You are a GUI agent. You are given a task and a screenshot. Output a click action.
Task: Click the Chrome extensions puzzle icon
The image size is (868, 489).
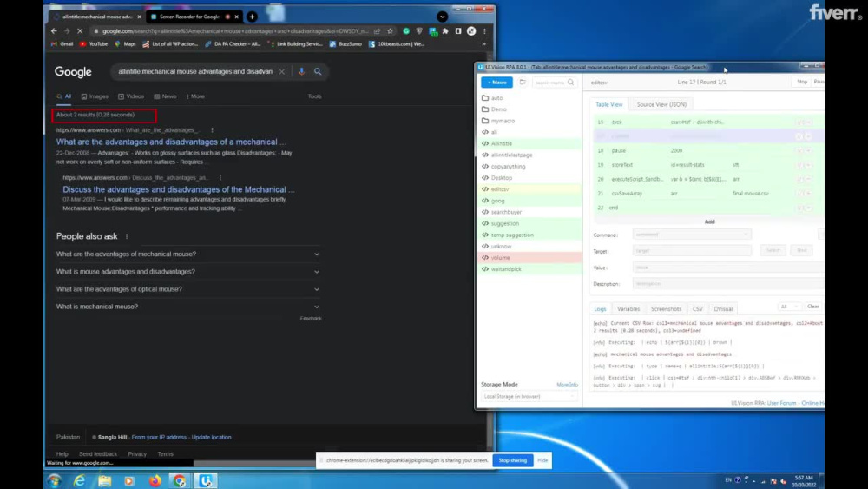point(445,31)
